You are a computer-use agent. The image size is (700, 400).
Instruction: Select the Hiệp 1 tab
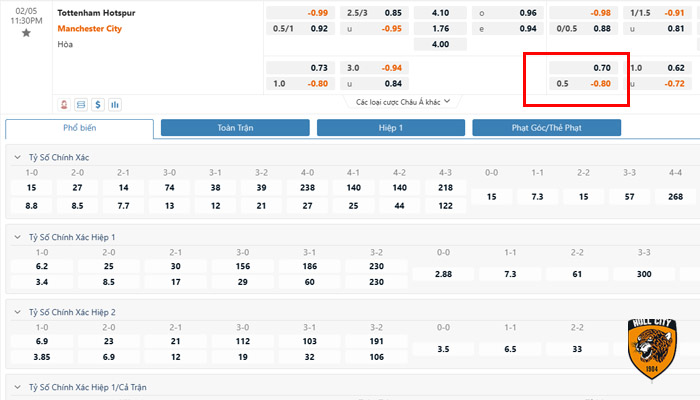tap(391, 128)
